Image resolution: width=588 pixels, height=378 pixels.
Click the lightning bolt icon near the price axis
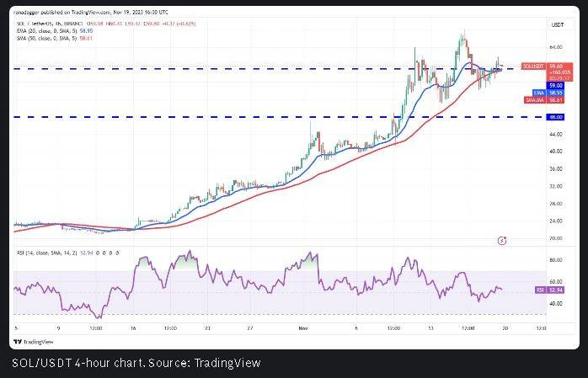click(x=502, y=241)
